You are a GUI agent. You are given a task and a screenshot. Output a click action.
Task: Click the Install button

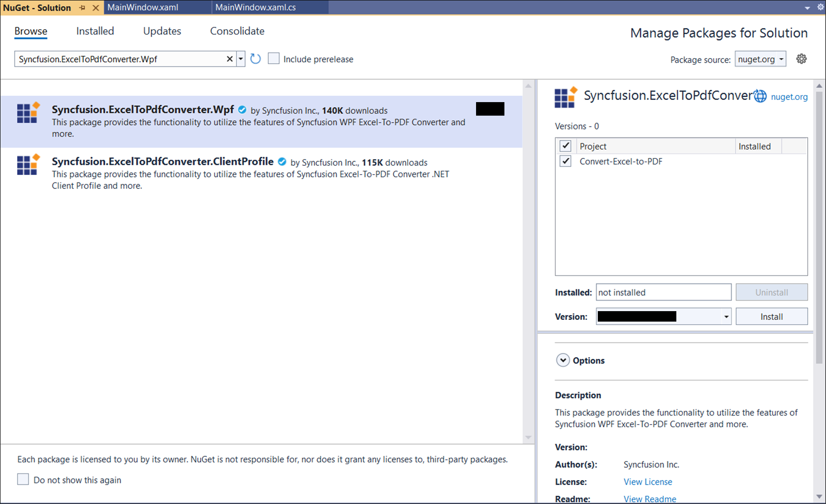(771, 317)
